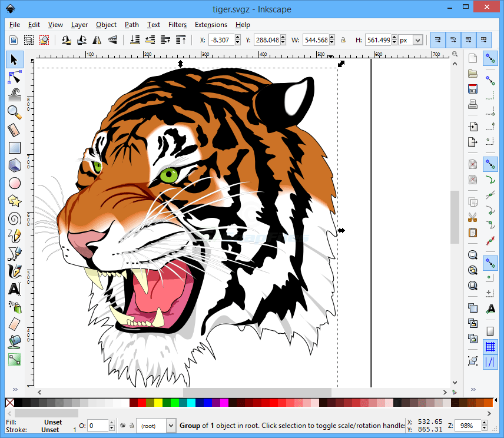Activate the Text tool
504x438 pixels.
(x=15, y=289)
